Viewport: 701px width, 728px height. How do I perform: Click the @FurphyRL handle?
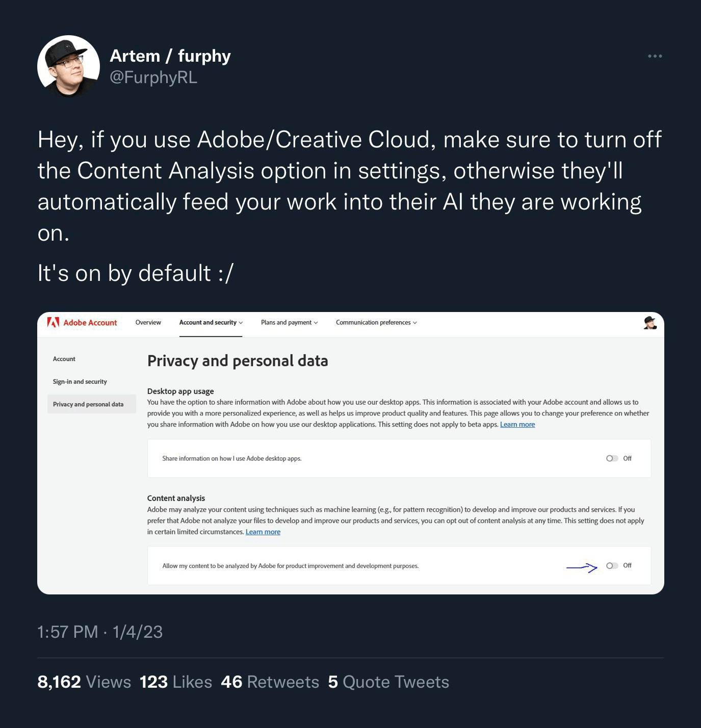[x=153, y=78]
